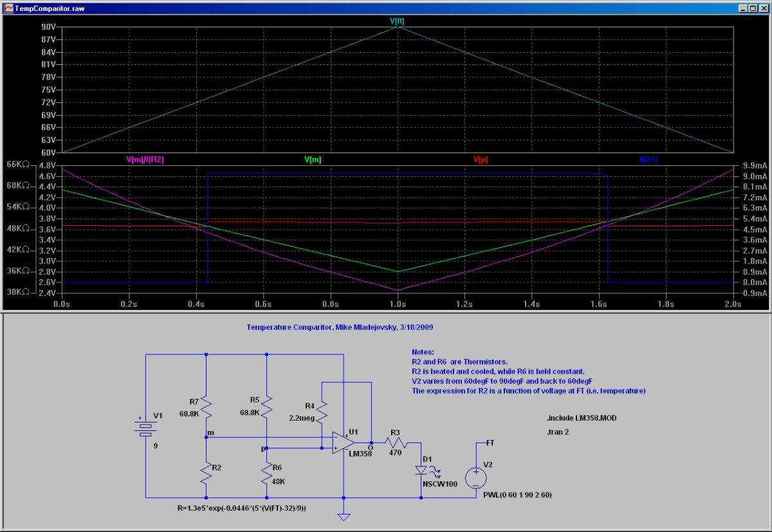Screen dimensions: 772x532
Task: Click the NSCW100 diode model label
Action: tap(440, 483)
